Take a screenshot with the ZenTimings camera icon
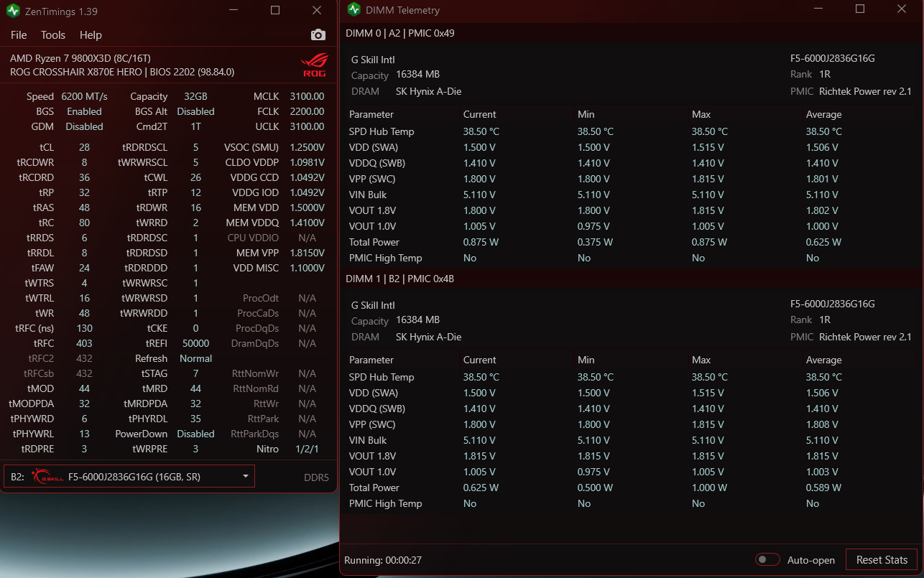This screenshot has height=578, width=924. click(x=318, y=35)
